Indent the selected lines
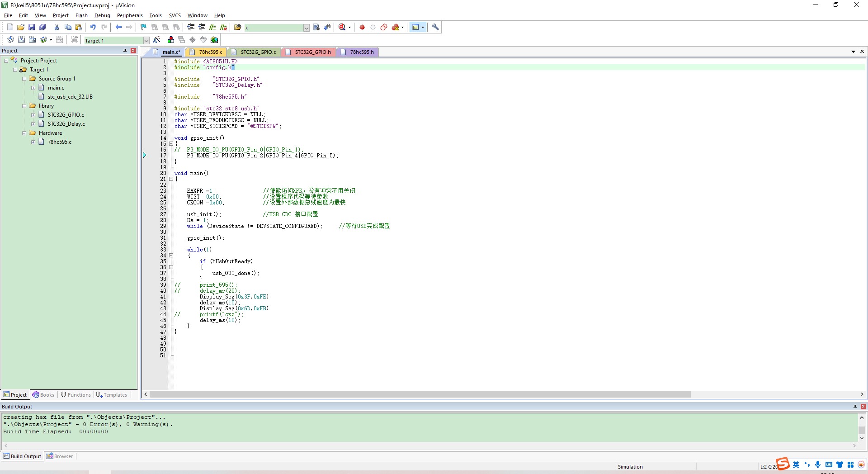The width and height of the screenshot is (868, 474). point(191,27)
